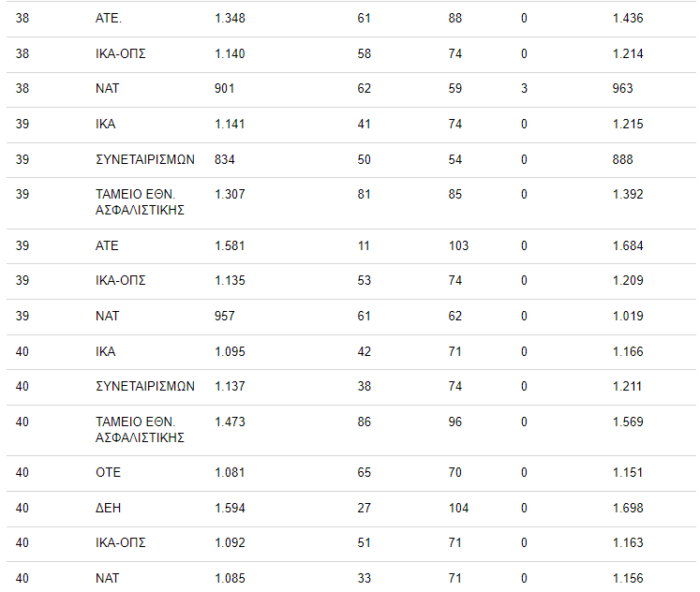
Task: Select the ΔΕΗ fund name cell
Action: click(x=108, y=509)
